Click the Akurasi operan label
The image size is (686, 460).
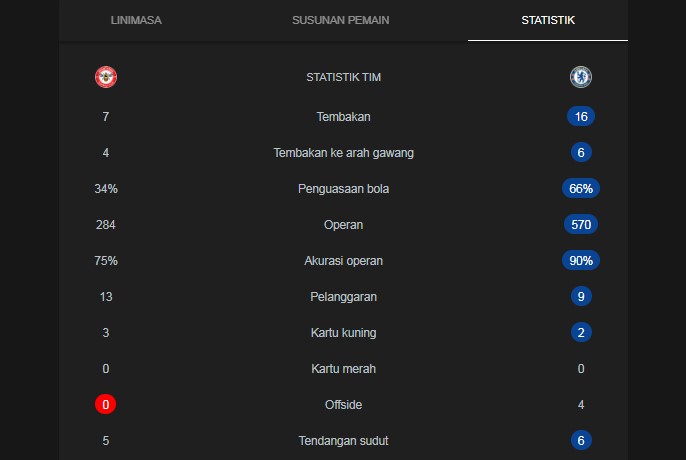pyautogui.click(x=343, y=261)
